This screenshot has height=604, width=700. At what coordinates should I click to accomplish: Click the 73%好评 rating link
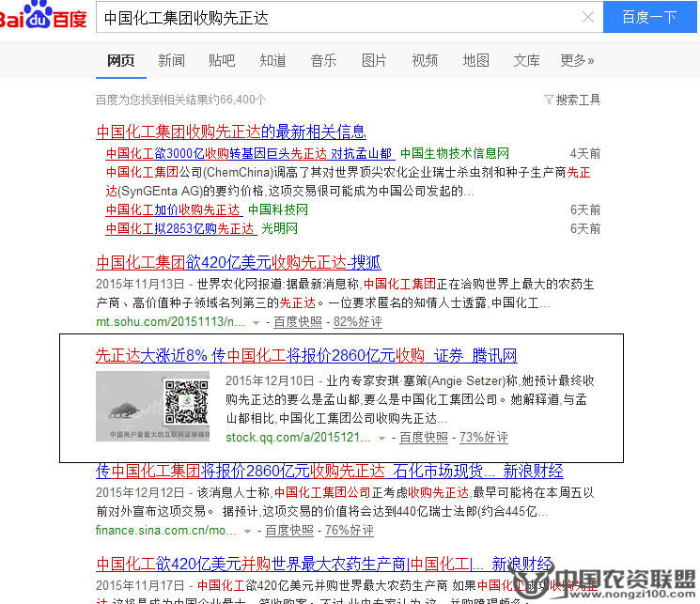click(484, 437)
